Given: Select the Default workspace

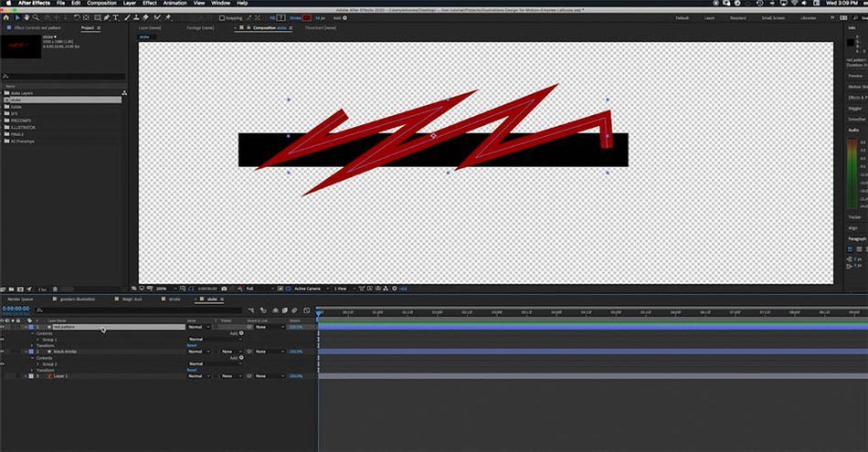Looking at the screenshot, I should coord(682,17).
